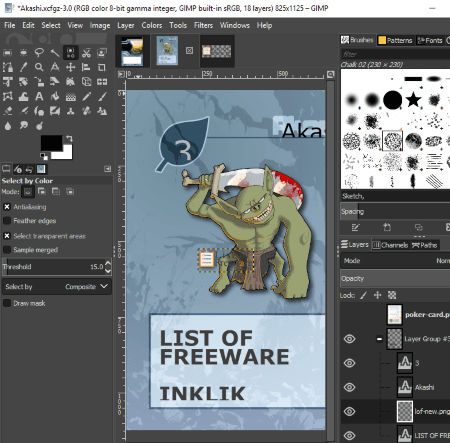Select the Smudge tool
The width and height of the screenshot is (450, 443).
pyautogui.click(x=23, y=126)
